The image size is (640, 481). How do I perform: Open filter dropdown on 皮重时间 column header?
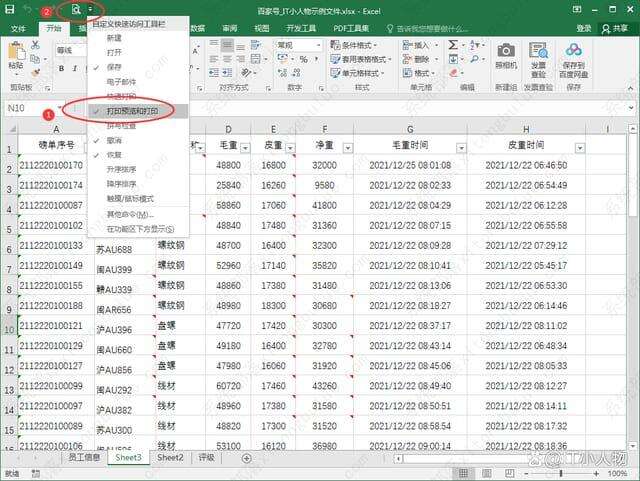click(x=580, y=148)
